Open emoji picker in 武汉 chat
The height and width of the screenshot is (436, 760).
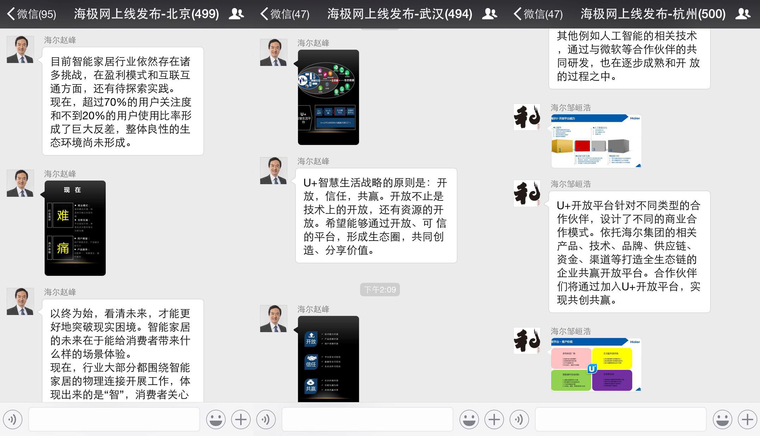pyautogui.click(x=468, y=419)
